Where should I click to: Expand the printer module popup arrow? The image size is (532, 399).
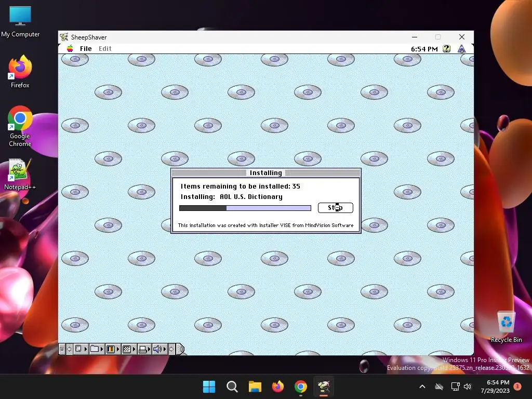point(149,349)
